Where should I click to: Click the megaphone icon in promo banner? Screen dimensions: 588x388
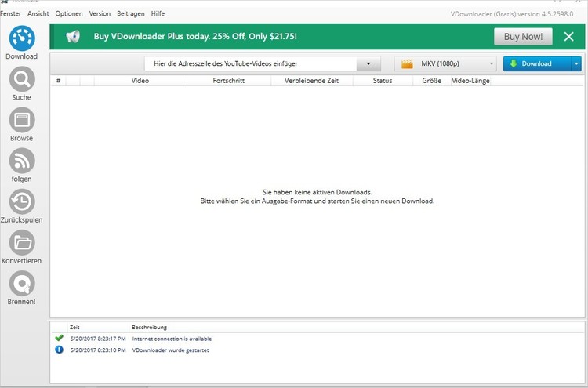point(73,36)
